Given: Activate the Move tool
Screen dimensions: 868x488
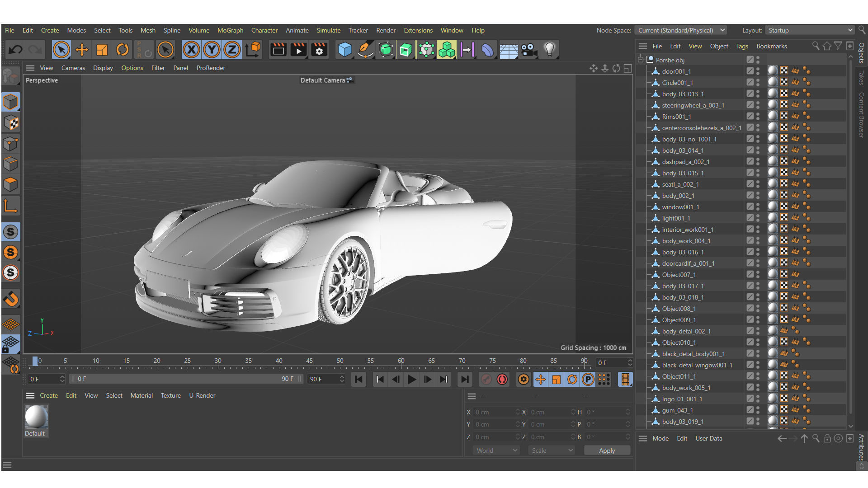Looking at the screenshot, I should [82, 50].
